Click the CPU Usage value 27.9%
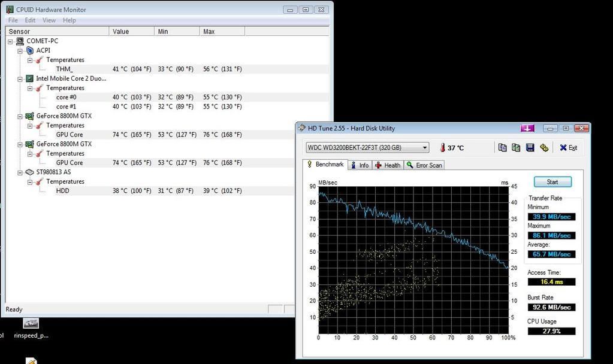The image size is (613, 364). click(552, 331)
